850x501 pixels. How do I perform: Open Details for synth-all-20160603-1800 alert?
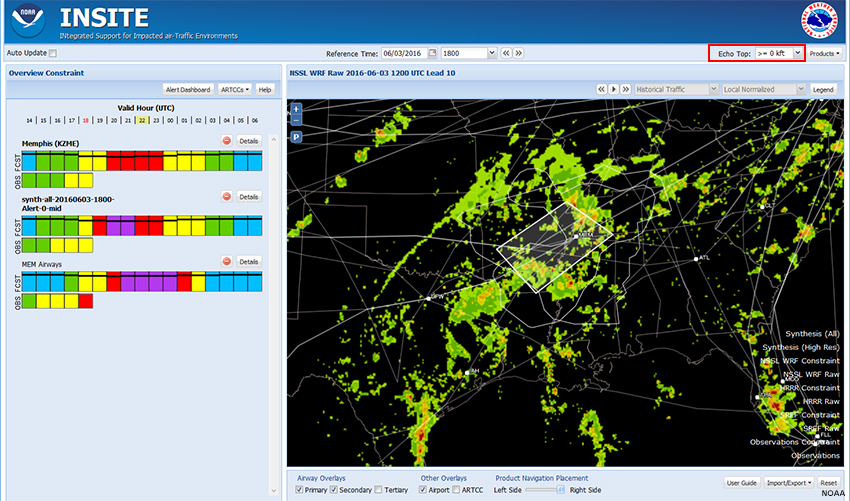click(x=249, y=197)
